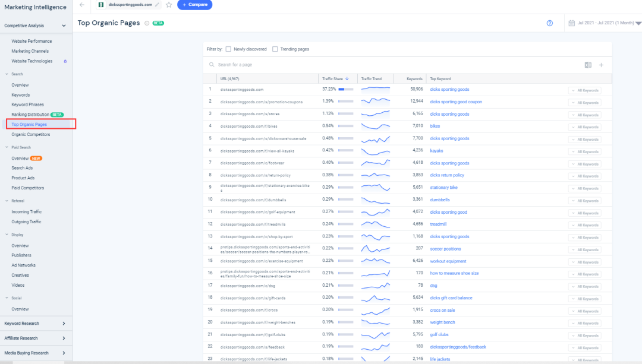642x364 pixels.
Task: Tick the Trending pages checkbox
Action: pyautogui.click(x=275, y=49)
